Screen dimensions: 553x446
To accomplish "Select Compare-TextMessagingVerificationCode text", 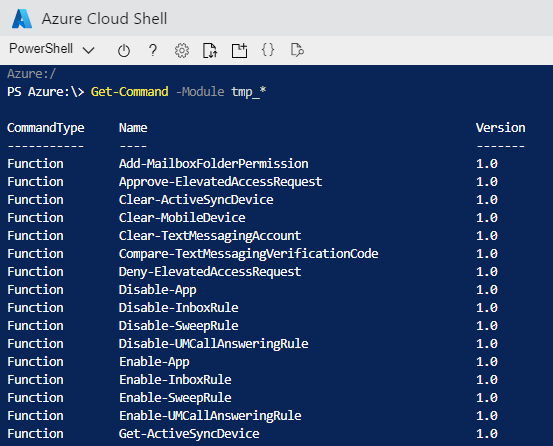I will 249,254.
